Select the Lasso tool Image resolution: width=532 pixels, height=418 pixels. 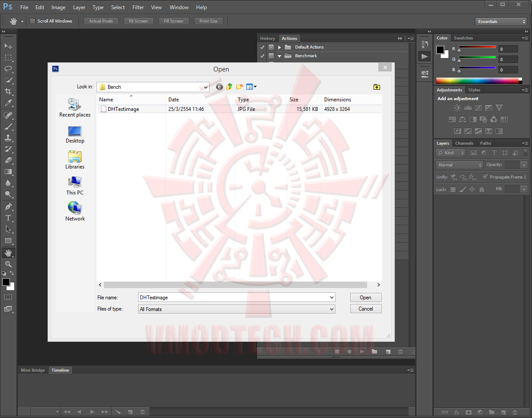click(8, 69)
